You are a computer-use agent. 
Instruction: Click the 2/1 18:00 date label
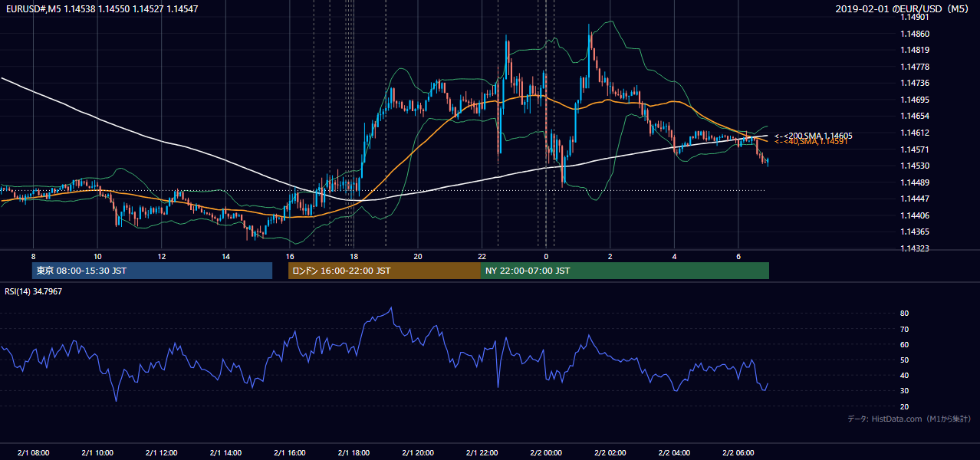click(354, 452)
